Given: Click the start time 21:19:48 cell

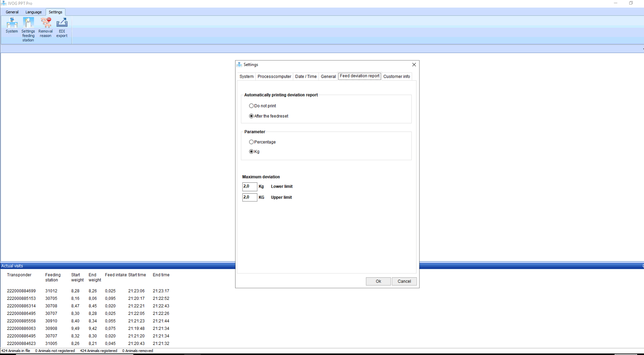Looking at the screenshot, I should point(136,328).
